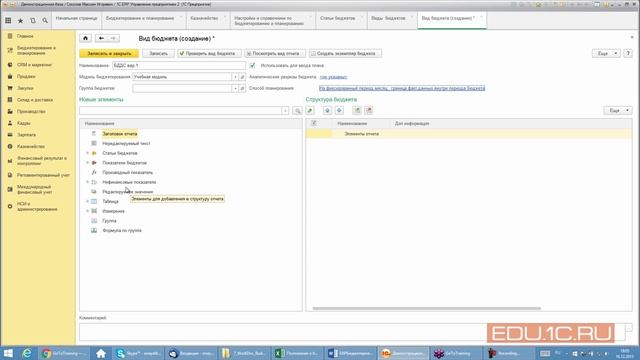Delete structure element with red mark icon

369,111
